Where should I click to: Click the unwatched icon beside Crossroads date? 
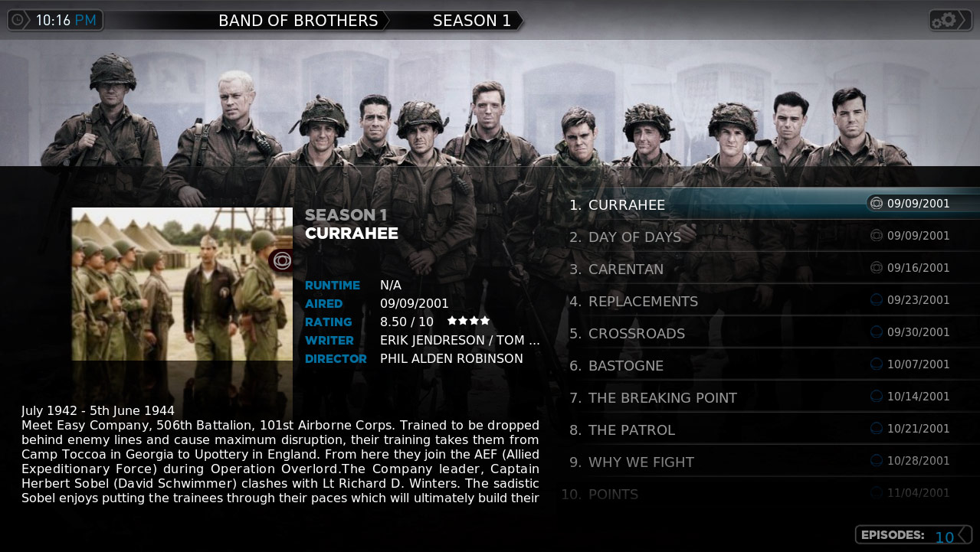point(877,332)
